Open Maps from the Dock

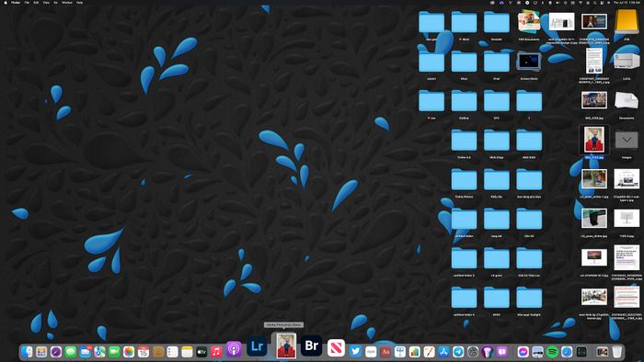[99, 352]
